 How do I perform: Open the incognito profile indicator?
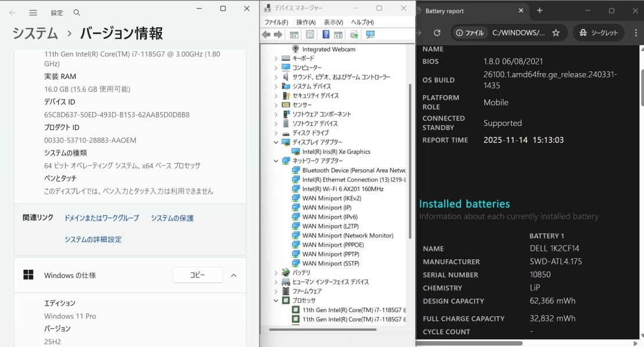click(599, 32)
